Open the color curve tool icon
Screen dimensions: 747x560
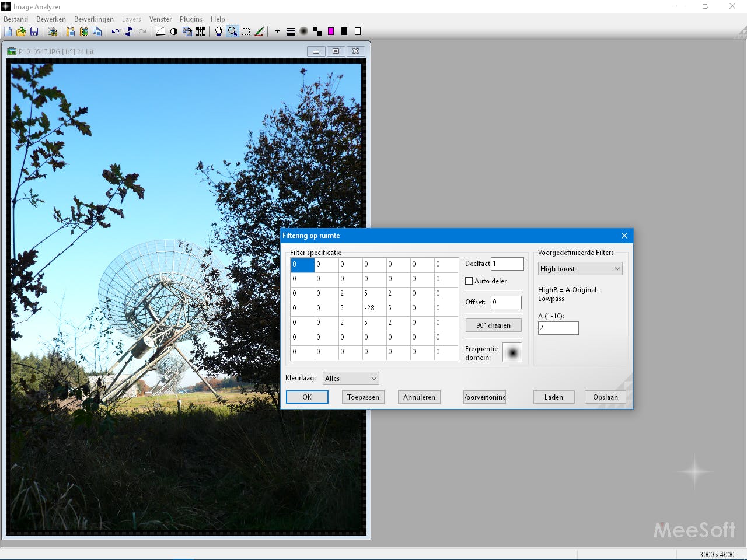pos(160,32)
